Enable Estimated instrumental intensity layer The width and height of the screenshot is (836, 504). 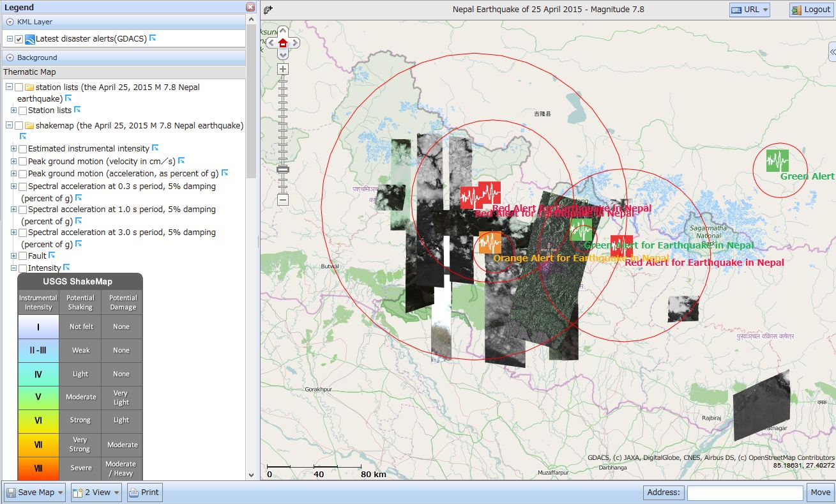coord(22,149)
